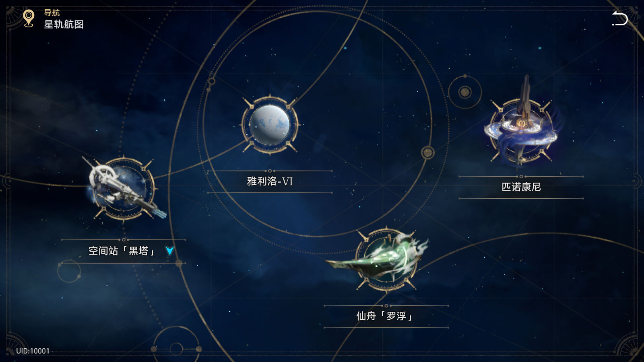This screenshot has height=362, width=644.
Task: Select the Jarilo-VI planet icon
Action: pos(270,125)
